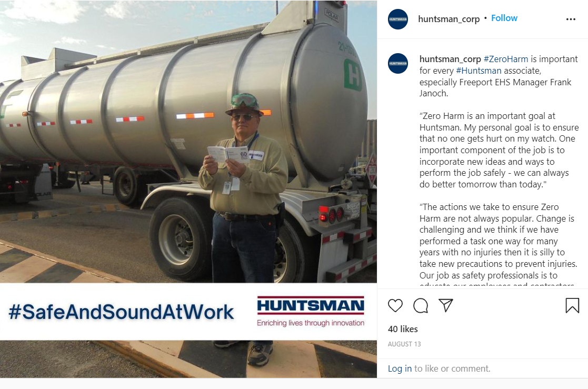Screen dimensions: 588x389
Task: Click the Huntsman logo in the photo banner
Action: click(311, 311)
